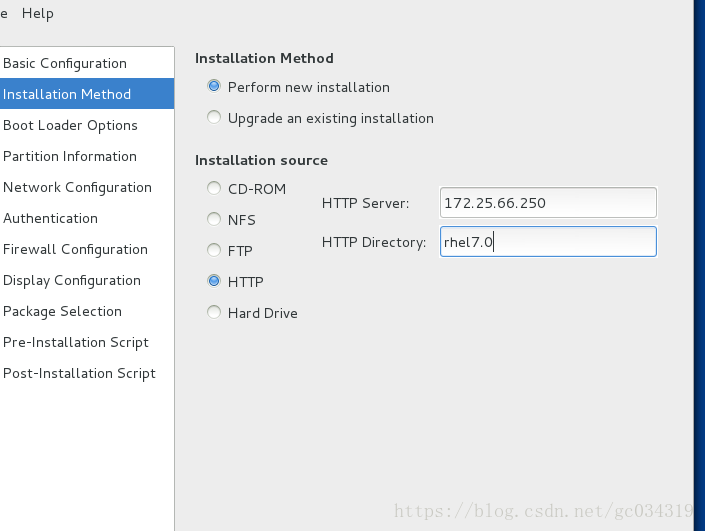This screenshot has width=705, height=531.
Task: Pick Hard Drive installation source
Action: (x=214, y=313)
